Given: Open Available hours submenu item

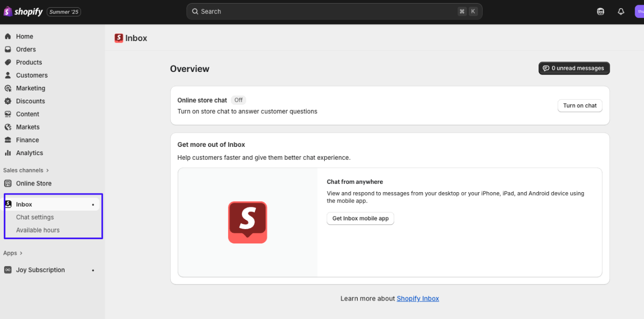Looking at the screenshot, I should (x=38, y=230).
